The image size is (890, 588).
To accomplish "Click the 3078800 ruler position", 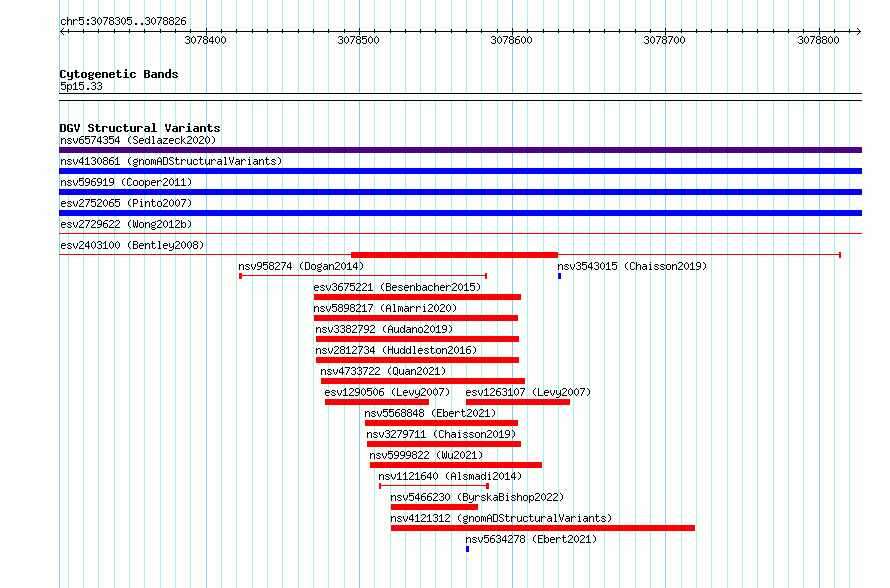I will click(818, 40).
